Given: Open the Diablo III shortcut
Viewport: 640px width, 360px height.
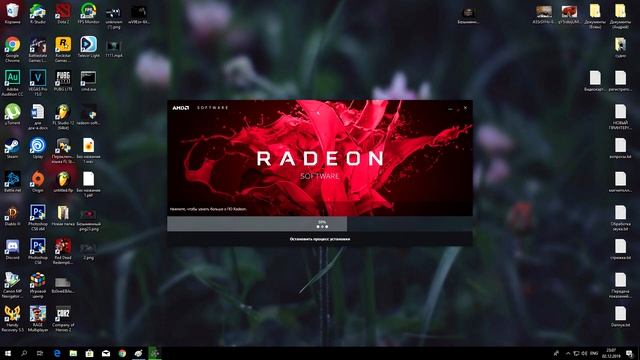Looking at the screenshot, I should point(12,216).
